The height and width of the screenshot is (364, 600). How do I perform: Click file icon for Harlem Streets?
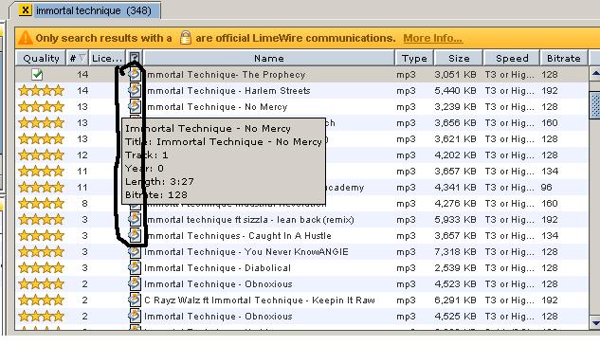point(135,90)
